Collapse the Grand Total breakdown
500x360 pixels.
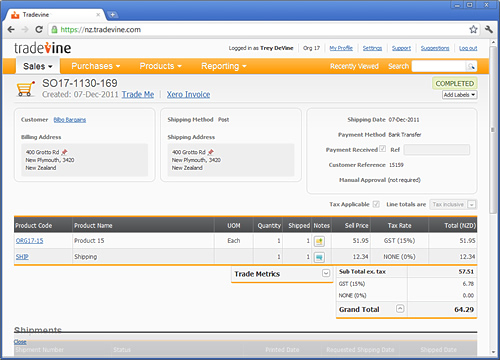pyautogui.click(x=400, y=309)
